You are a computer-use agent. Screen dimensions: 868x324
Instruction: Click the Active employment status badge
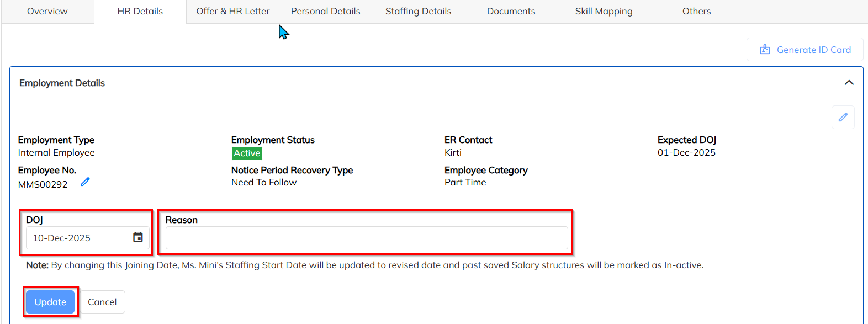click(247, 153)
